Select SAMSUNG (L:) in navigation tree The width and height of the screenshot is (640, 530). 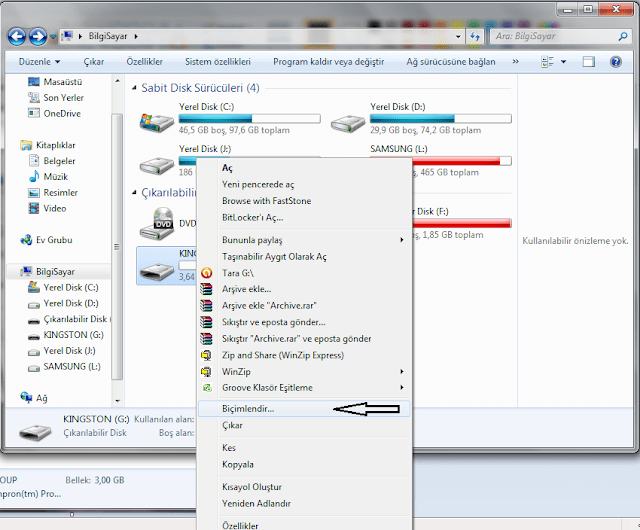(x=72, y=366)
